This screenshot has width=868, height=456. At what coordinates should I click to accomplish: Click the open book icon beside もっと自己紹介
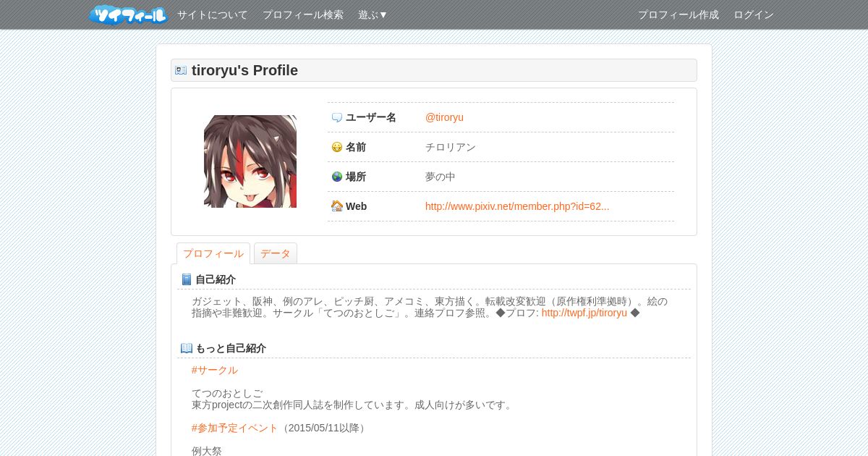pyautogui.click(x=187, y=348)
